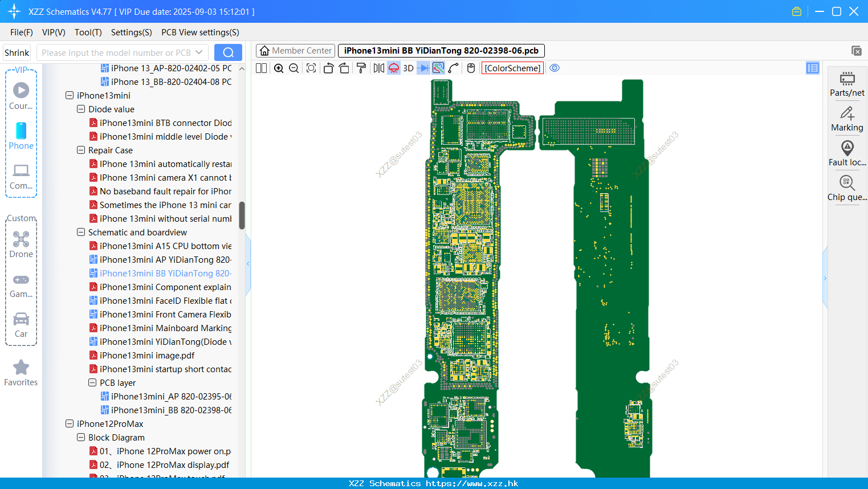Rotate the board clockwise
The width and height of the screenshot is (868, 489).
pos(344,68)
